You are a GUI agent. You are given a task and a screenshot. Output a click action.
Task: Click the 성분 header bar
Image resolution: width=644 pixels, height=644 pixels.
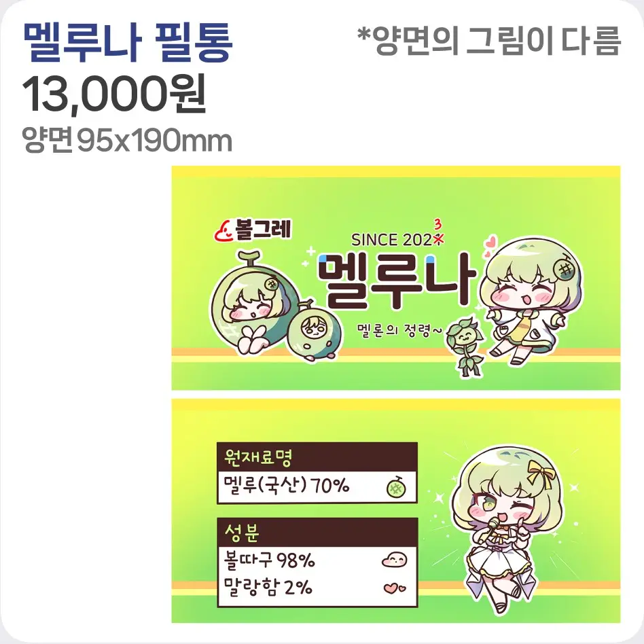click(317, 533)
